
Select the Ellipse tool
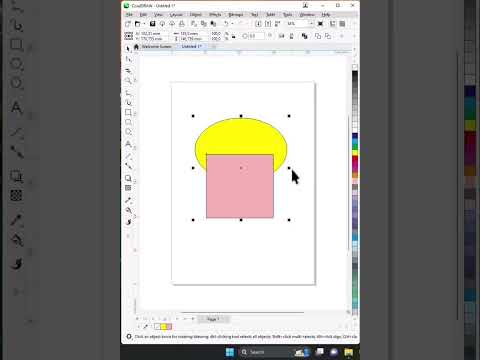[x=128, y=122]
